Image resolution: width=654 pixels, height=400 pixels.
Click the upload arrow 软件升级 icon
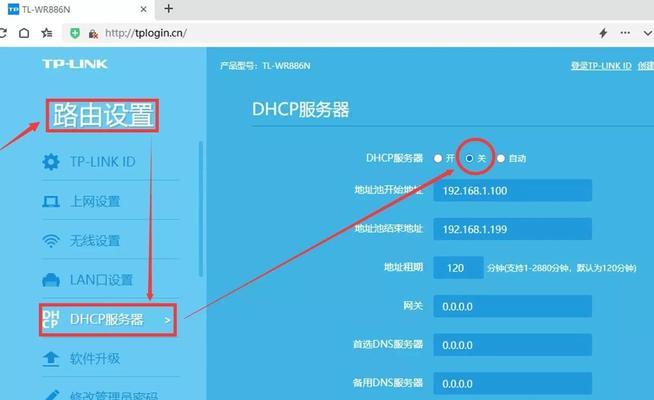point(51,359)
